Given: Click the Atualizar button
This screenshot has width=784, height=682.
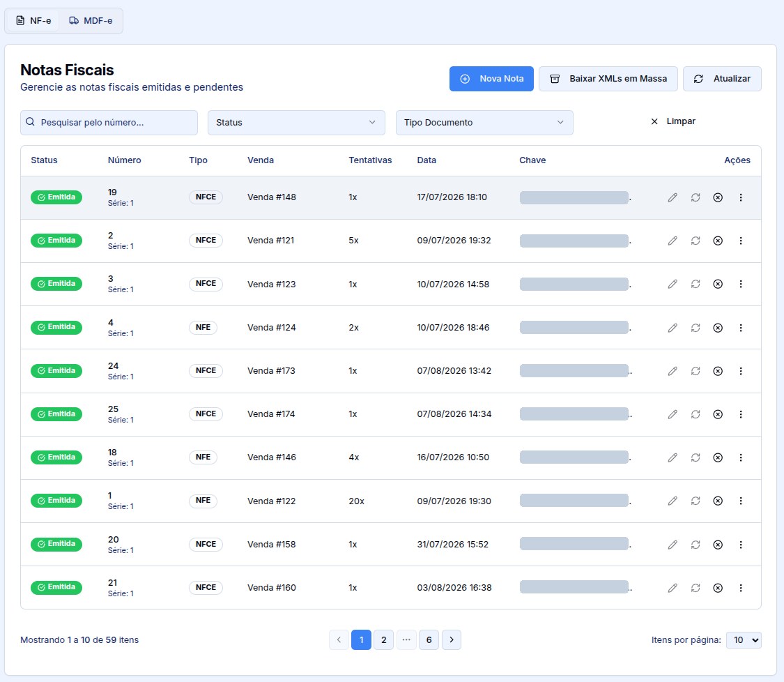Looking at the screenshot, I should coord(722,79).
